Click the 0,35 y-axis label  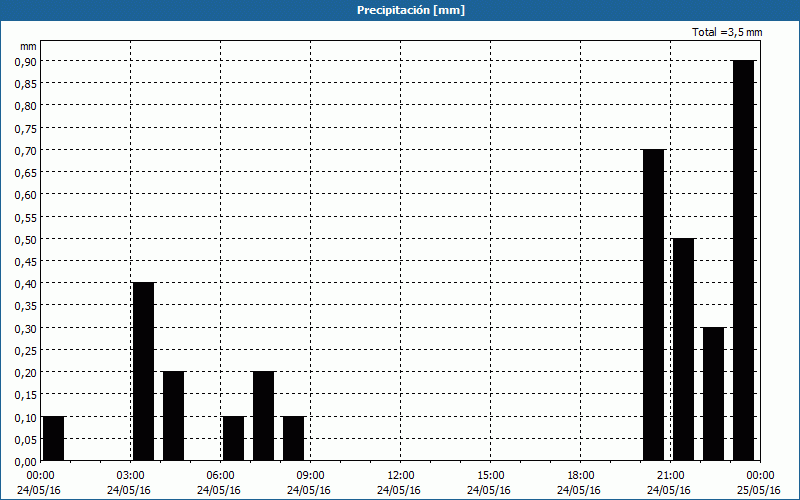(26, 306)
